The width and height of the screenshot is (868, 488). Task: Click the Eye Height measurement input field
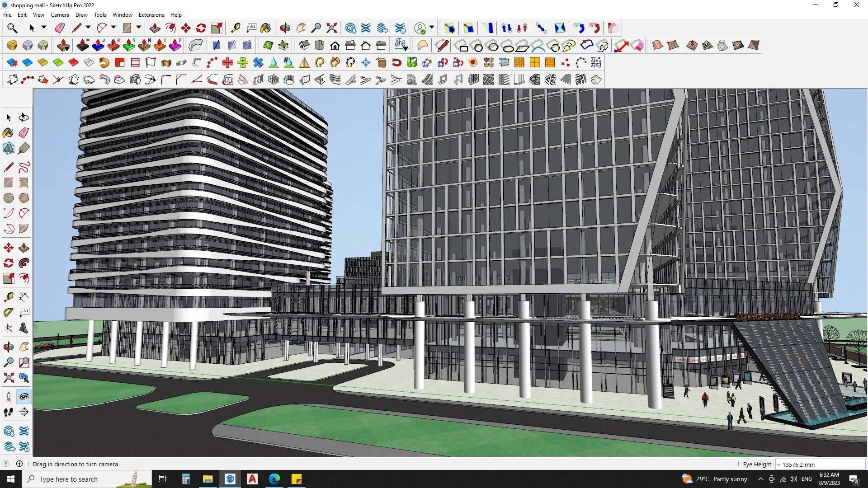820,465
